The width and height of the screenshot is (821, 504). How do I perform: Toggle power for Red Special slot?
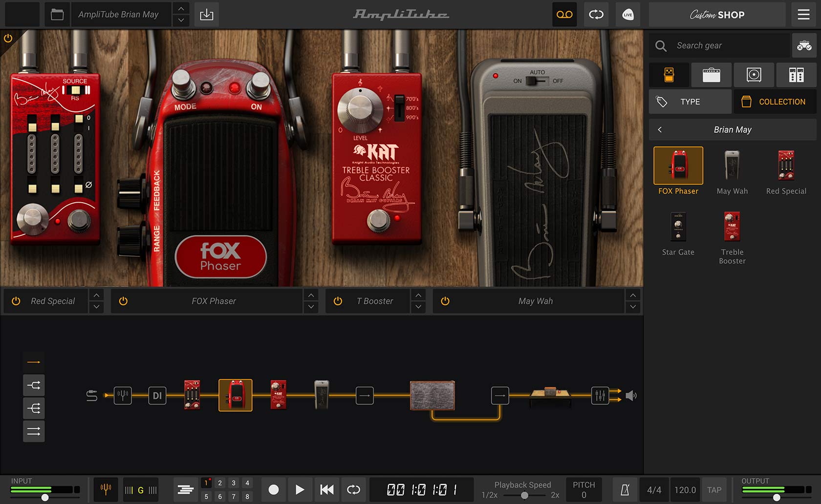coord(16,301)
